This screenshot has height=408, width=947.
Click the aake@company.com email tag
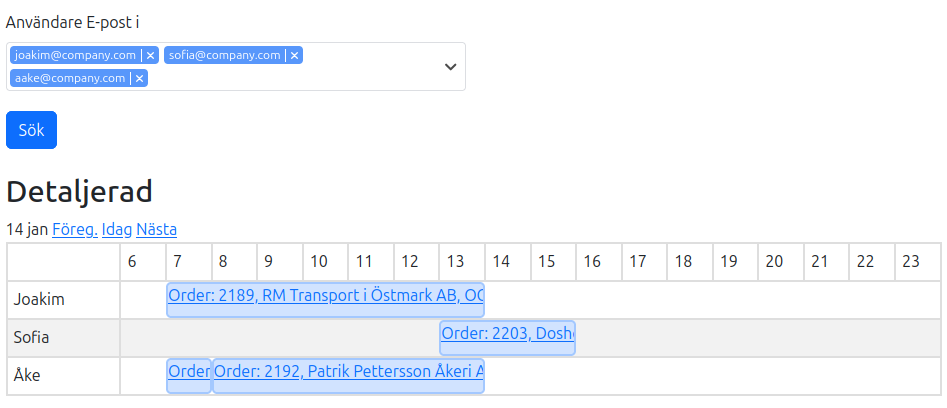pos(70,78)
